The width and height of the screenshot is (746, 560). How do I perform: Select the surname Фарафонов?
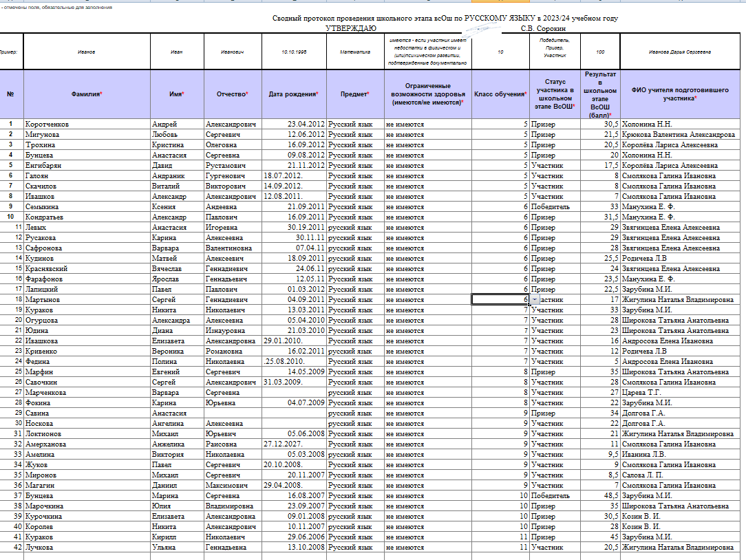(x=44, y=279)
